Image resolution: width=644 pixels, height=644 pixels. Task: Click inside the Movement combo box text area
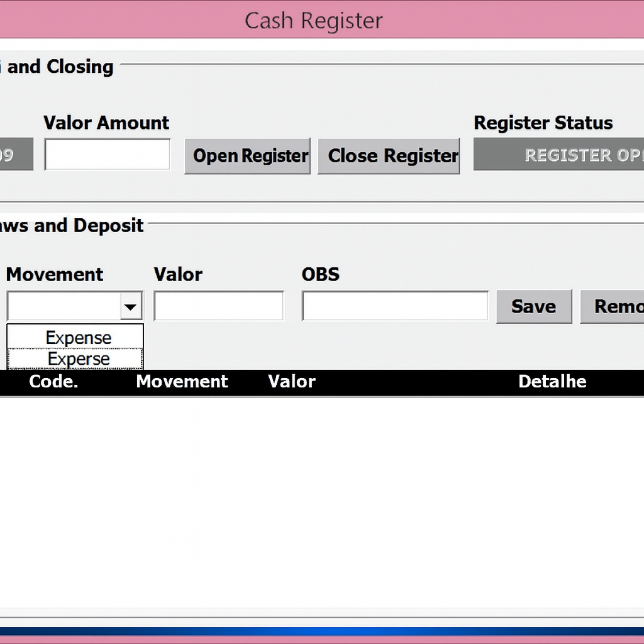click(63, 307)
